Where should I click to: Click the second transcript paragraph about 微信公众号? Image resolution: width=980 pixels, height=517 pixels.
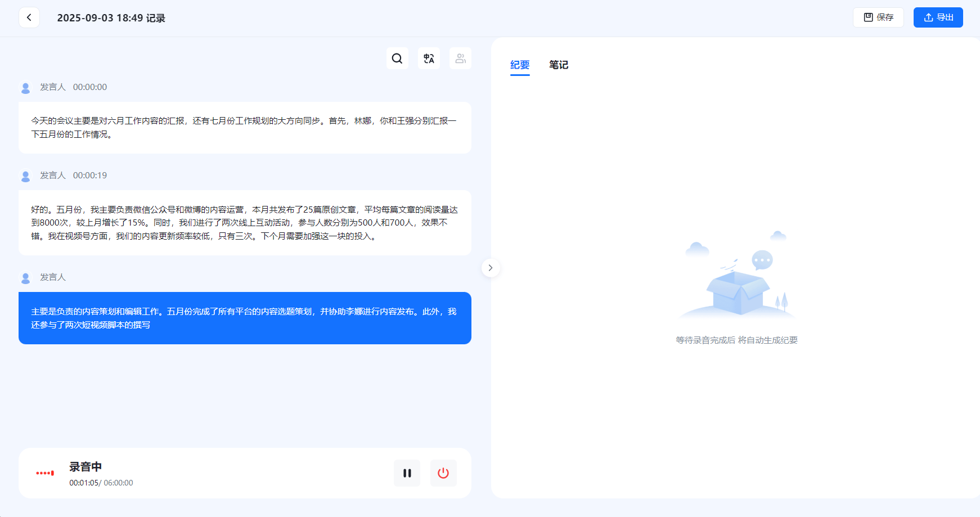click(245, 223)
